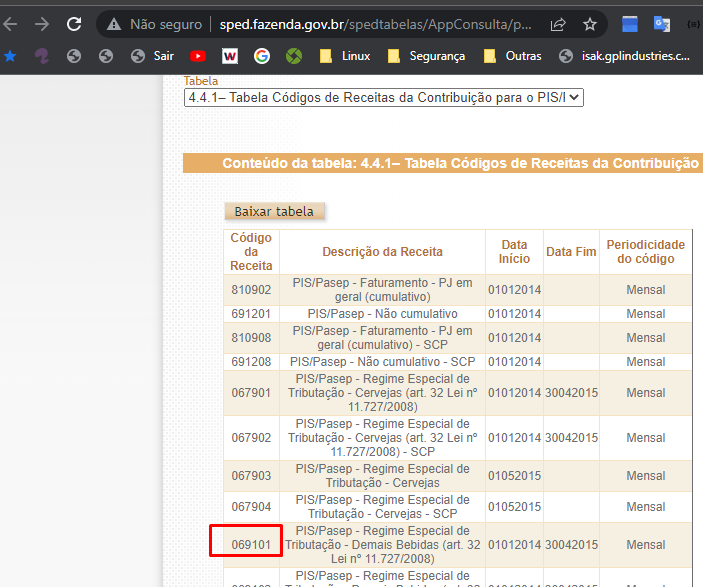The height and width of the screenshot is (587, 703).
Task: Open the first globe bookmark
Action: tap(74, 56)
